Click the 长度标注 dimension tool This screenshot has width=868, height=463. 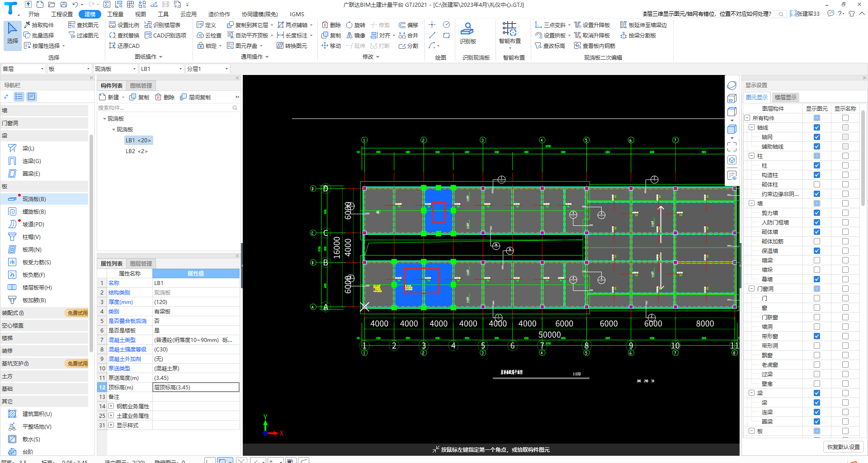tap(292, 35)
